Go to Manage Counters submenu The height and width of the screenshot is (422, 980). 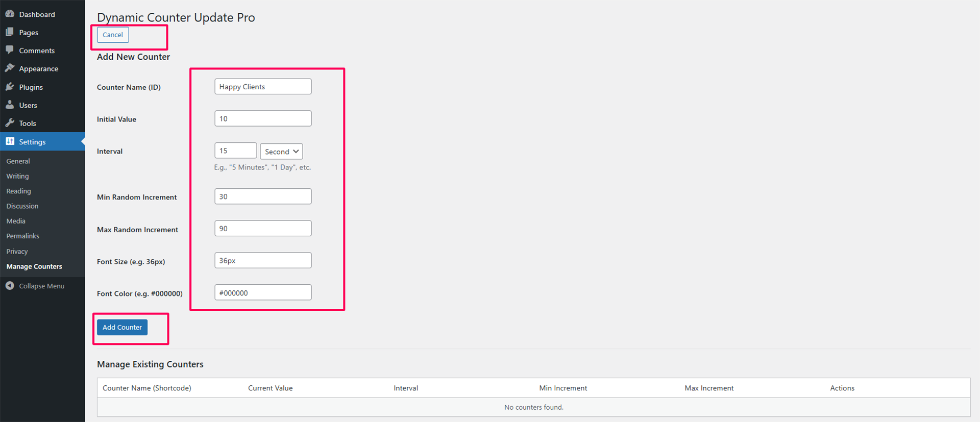tap(34, 266)
